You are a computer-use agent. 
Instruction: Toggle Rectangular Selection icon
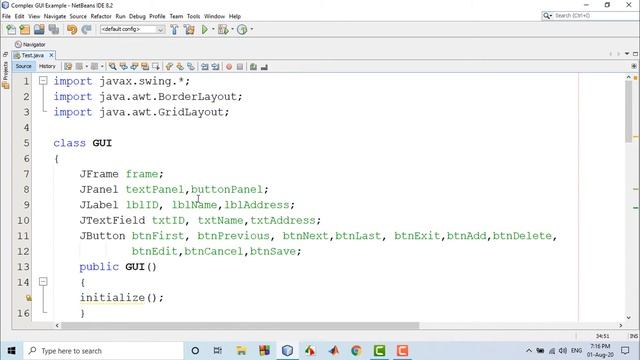(156, 67)
